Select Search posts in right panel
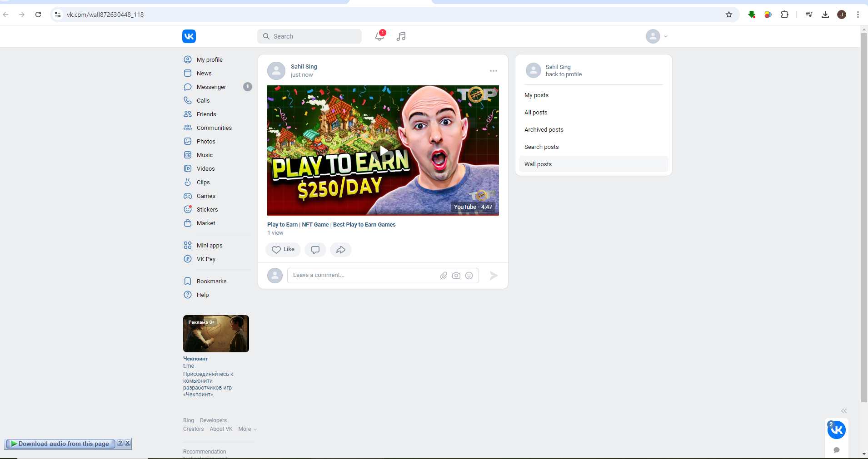Viewport: 868px width, 459px height. [x=594, y=147]
